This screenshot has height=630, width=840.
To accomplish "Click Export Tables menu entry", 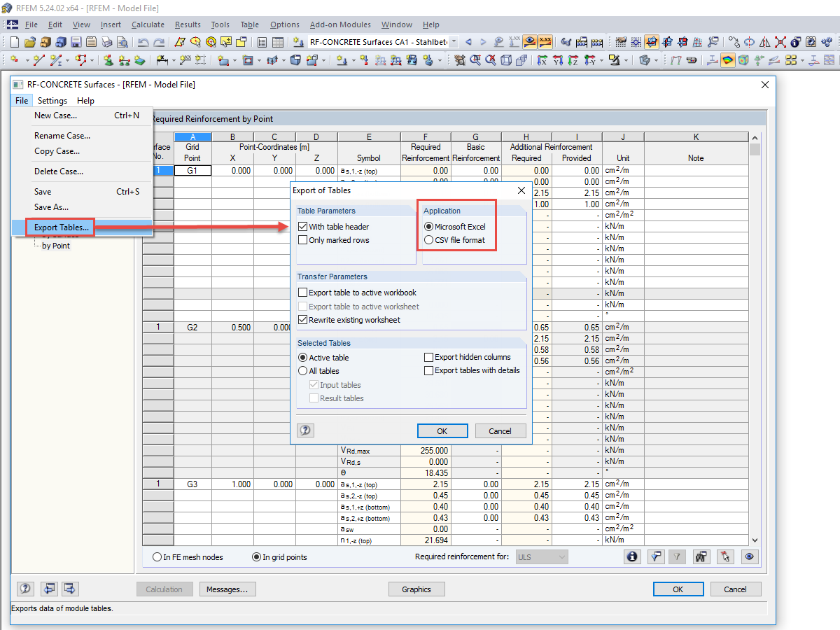I will click(x=83, y=227).
